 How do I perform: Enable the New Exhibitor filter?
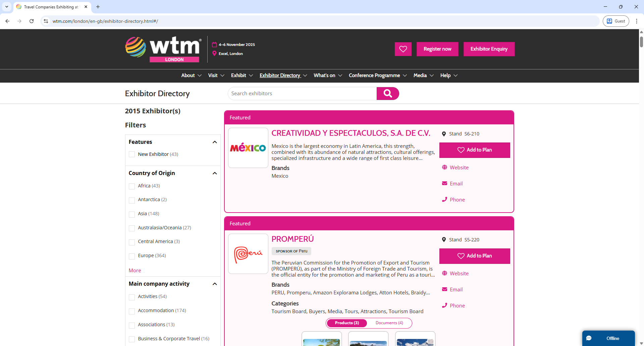click(x=132, y=155)
